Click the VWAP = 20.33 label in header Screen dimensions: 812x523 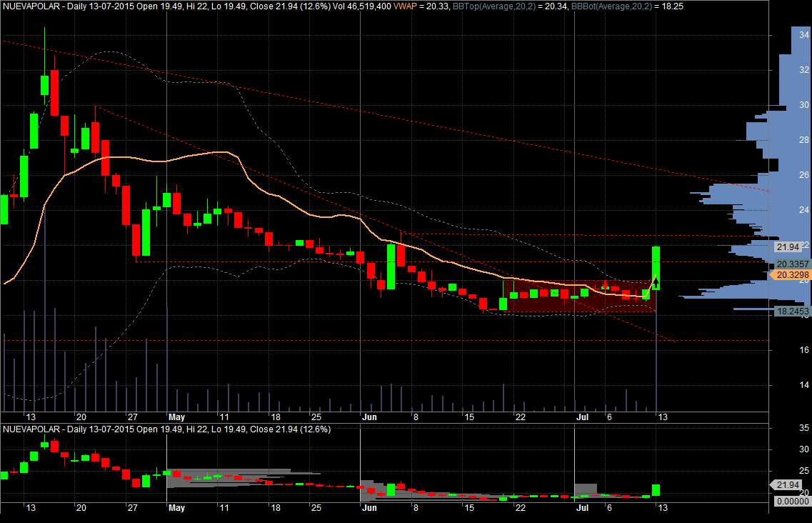click(x=421, y=6)
